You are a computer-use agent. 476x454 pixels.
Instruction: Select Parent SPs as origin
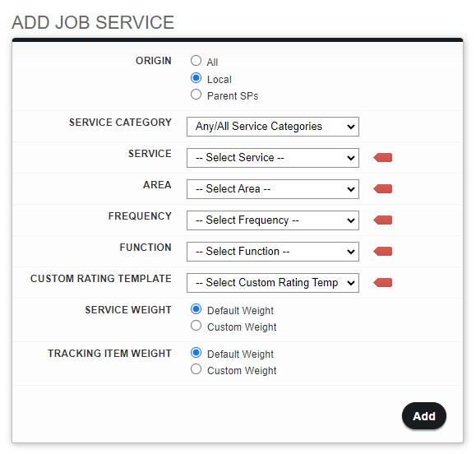click(x=196, y=95)
